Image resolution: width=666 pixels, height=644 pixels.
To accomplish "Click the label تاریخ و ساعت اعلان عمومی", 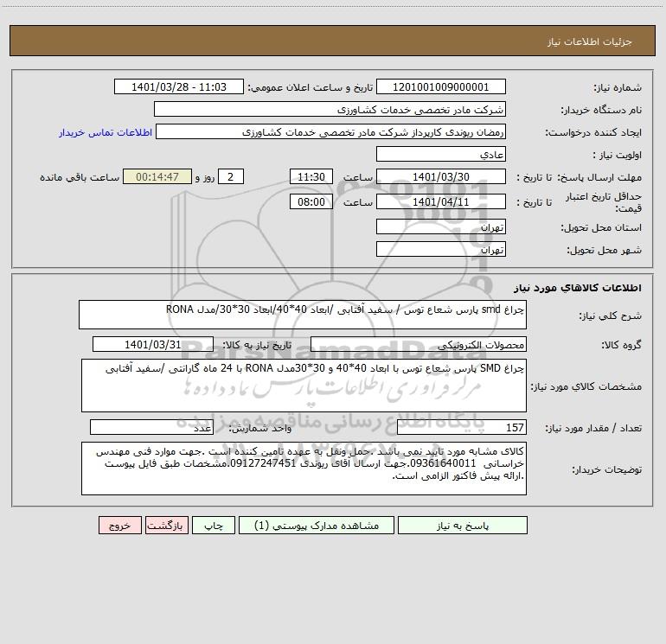I will point(310,88).
